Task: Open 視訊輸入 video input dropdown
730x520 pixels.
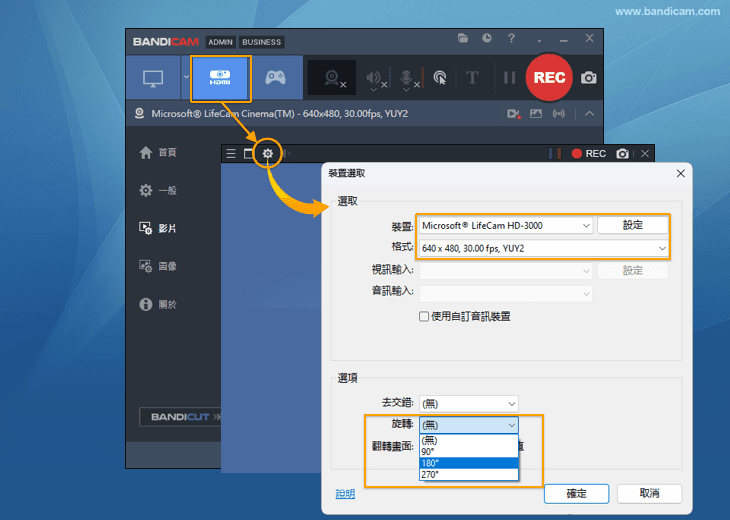Action: (506, 271)
